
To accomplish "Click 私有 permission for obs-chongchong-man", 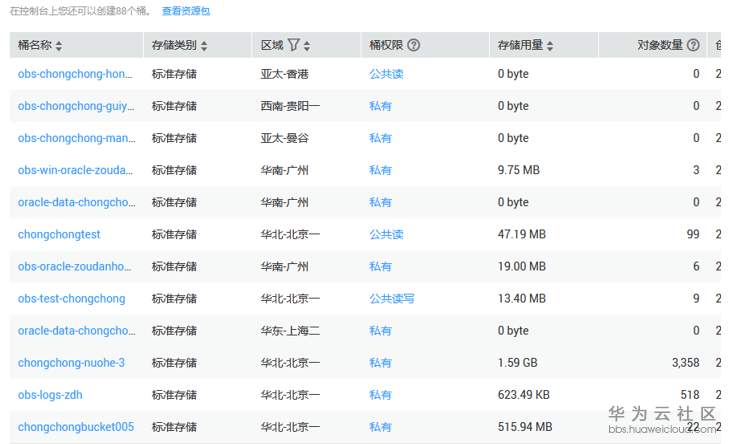I will point(380,138).
